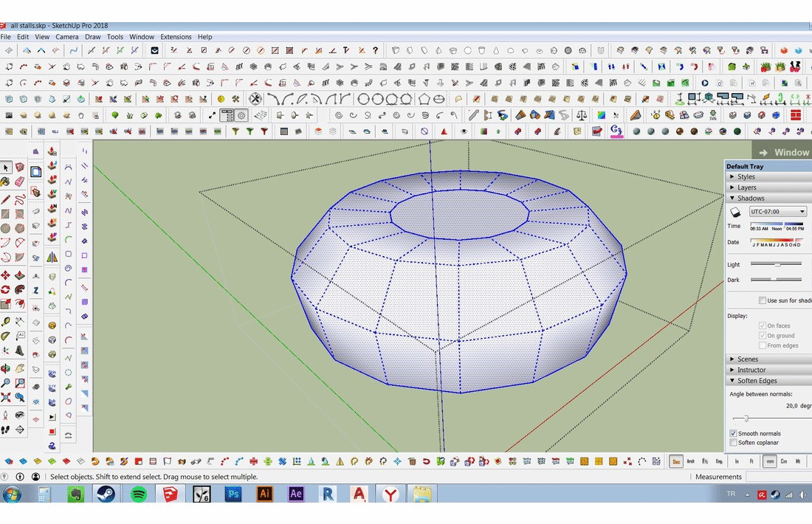
Task: Adjust the Light slider
Action: [x=776, y=264]
